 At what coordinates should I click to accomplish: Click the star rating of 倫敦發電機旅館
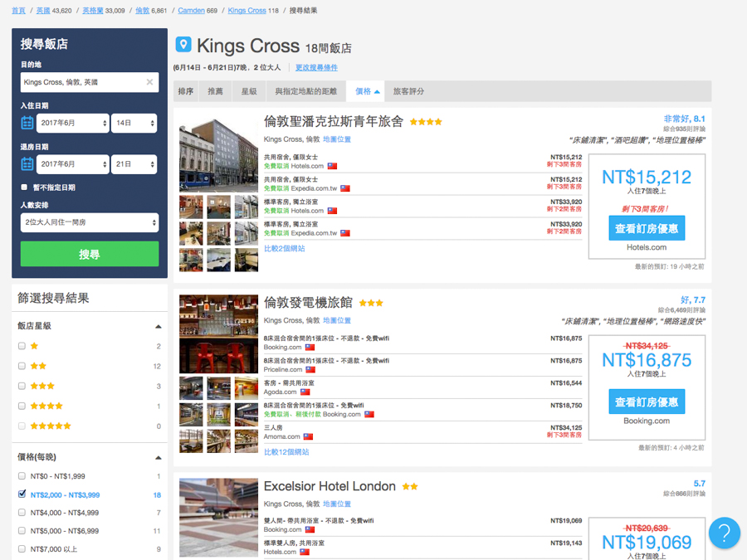click(x=371, y=303)
